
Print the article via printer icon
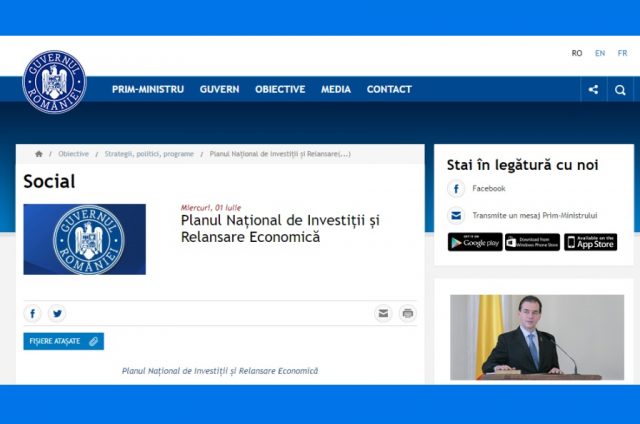[x=407, y=313]
